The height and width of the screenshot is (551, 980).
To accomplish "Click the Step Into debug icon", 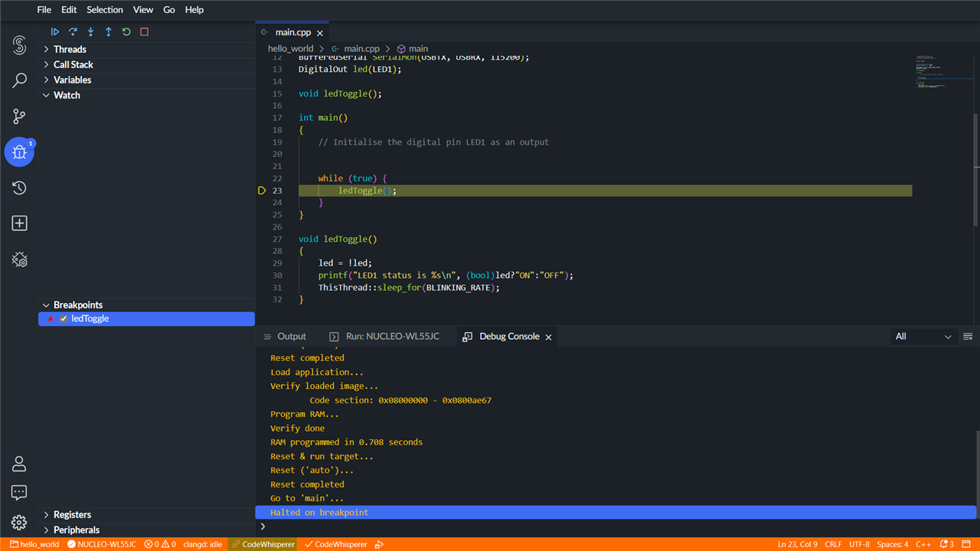I will click(90, 32).
